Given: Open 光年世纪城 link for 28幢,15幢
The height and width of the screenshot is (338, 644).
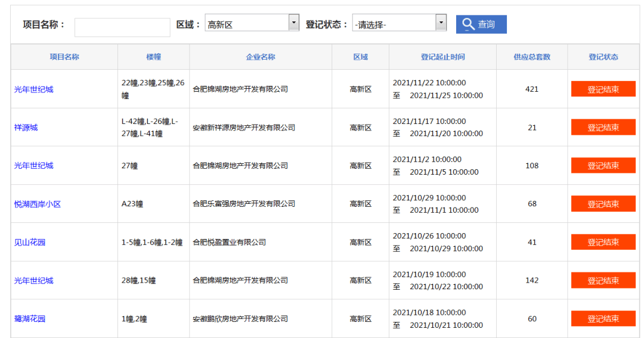Looking at the screenshot, I should coord(33,281).
